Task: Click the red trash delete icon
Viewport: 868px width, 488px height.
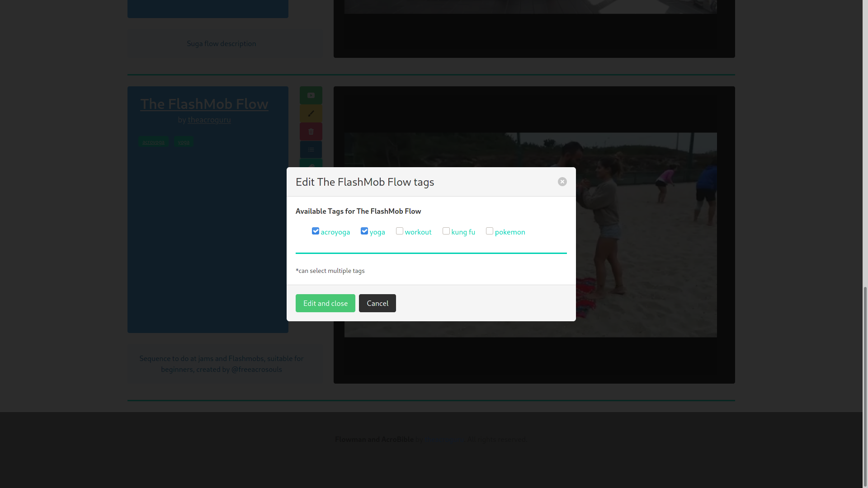Action: tap(311, 131)
